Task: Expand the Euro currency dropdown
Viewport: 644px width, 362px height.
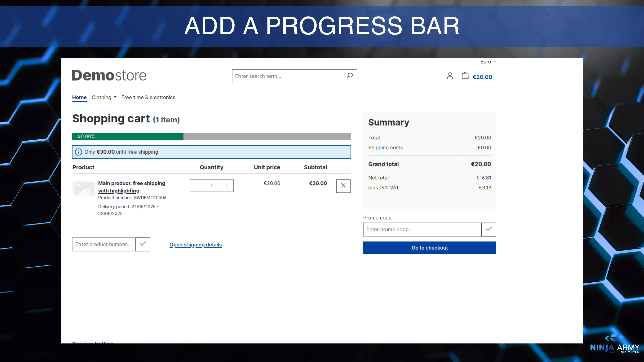Action: (x=488, y=62)
